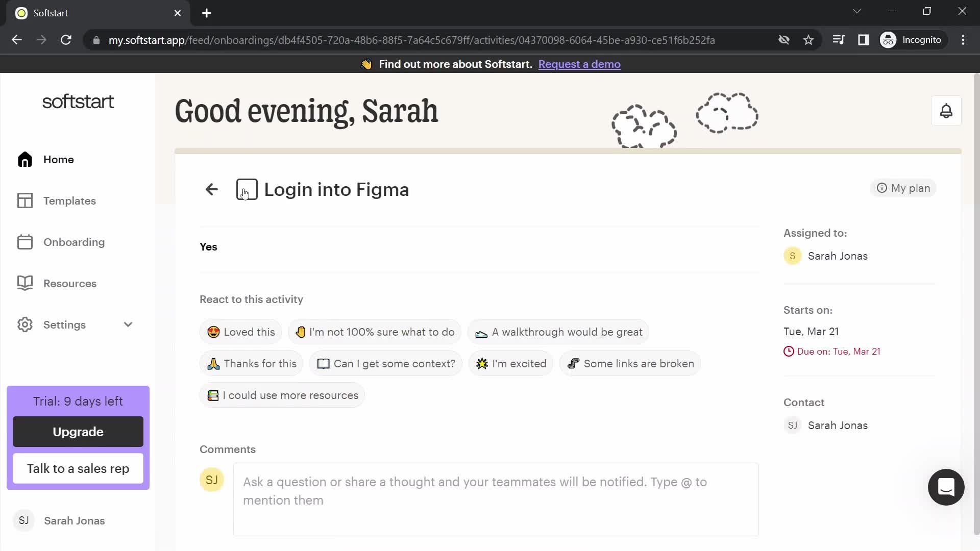Viewport: 980px width, 551px height.
Task: Click the live chat support expander
Action: click(946, 487)
